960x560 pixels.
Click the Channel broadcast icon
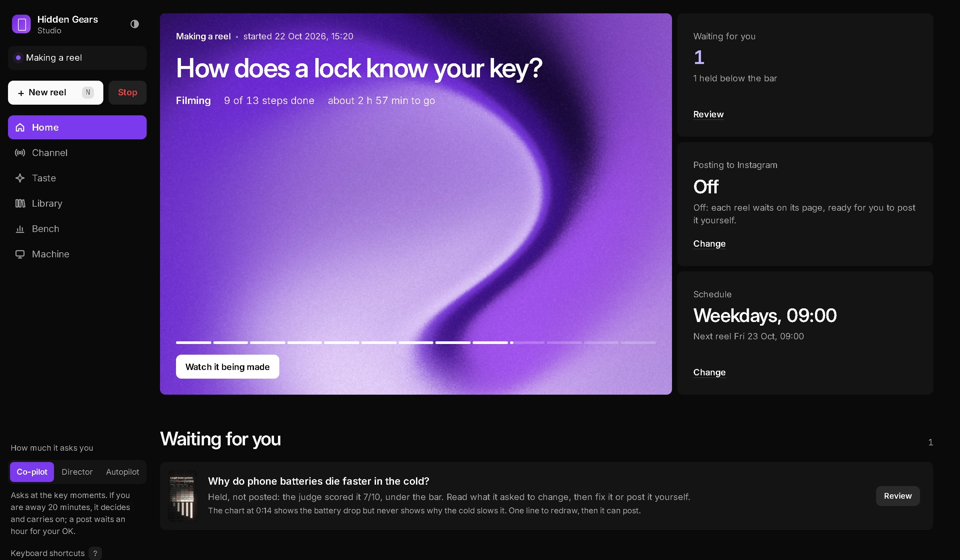[x=20, y=153]
